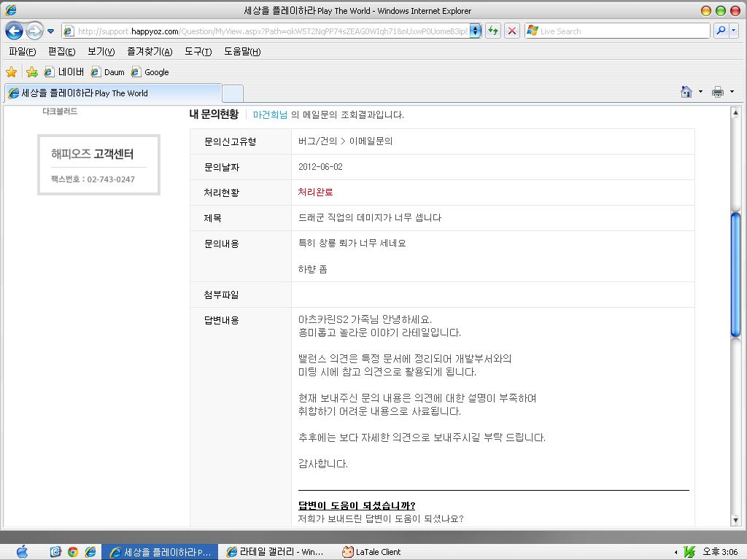Screen dimensions: 747x560
Task: Click the Print icon in command bar
Action: [x=717, y=92]
